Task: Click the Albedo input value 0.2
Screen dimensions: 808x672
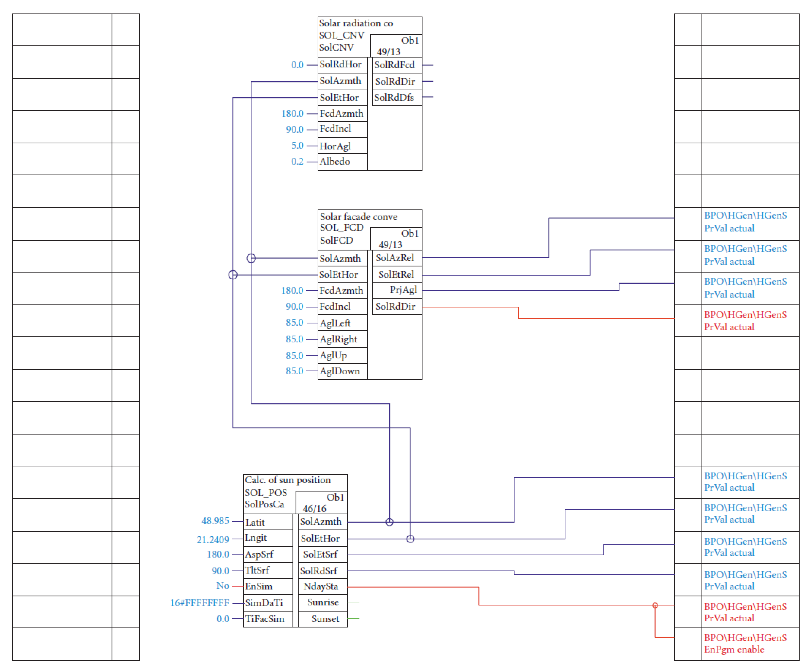Action: [x=297, y=161]
